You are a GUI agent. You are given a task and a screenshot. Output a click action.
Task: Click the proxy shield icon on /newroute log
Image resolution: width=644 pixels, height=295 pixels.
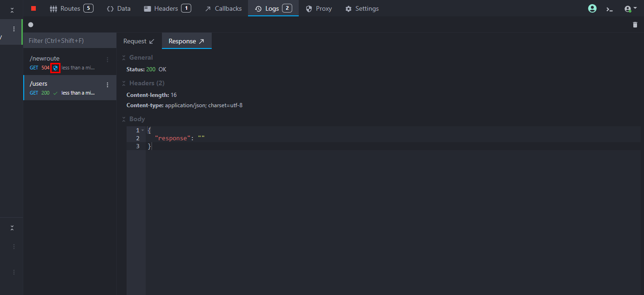(55, 68)
